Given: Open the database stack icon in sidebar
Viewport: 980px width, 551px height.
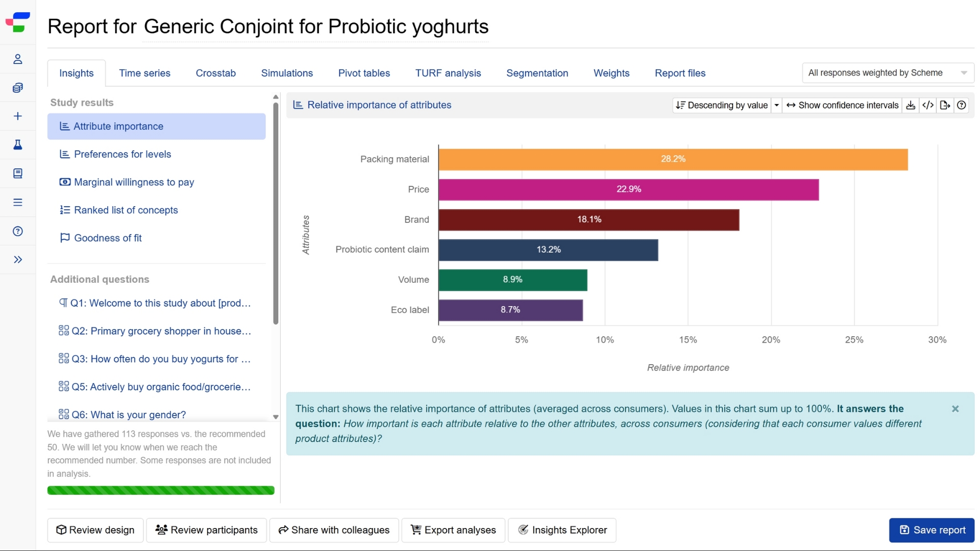Looking at the screenshot, I should [18, 88].
